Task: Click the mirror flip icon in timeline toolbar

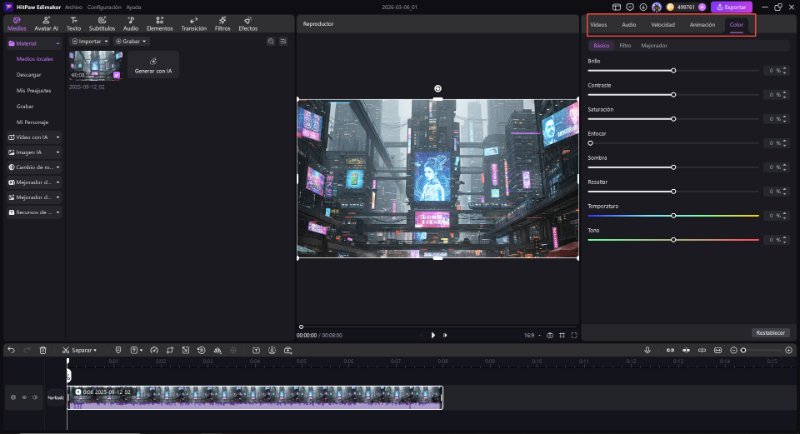Action: point(217,350)
